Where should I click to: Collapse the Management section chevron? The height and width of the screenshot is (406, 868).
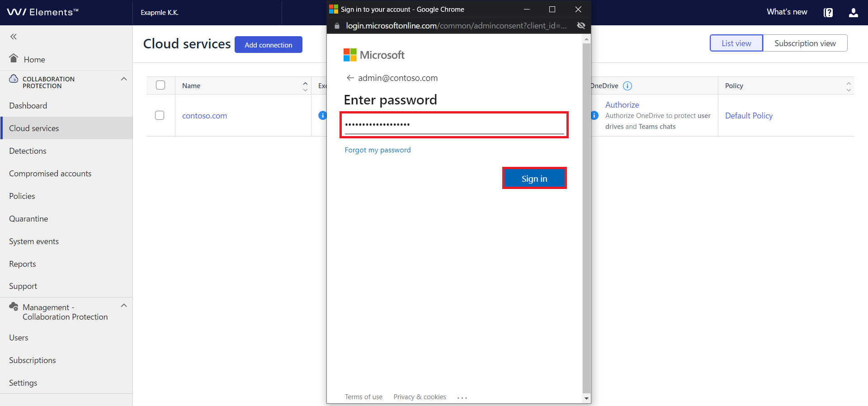[x=124, y=306]
